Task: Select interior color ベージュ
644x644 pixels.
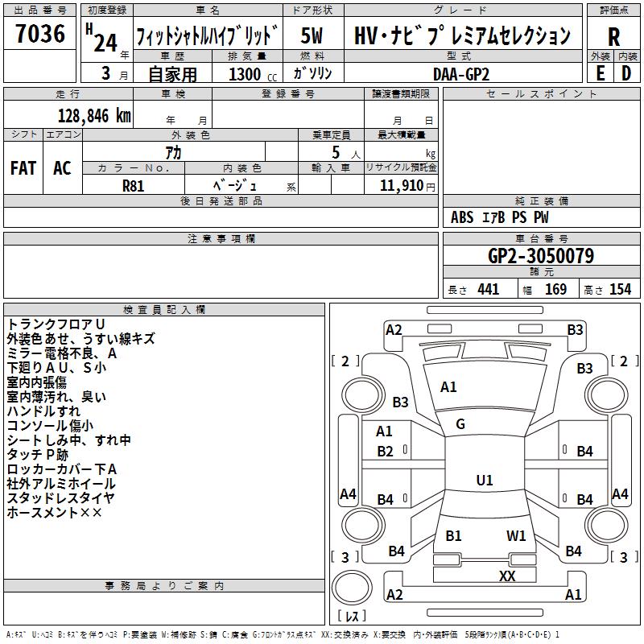Action: tap(234, 185)
